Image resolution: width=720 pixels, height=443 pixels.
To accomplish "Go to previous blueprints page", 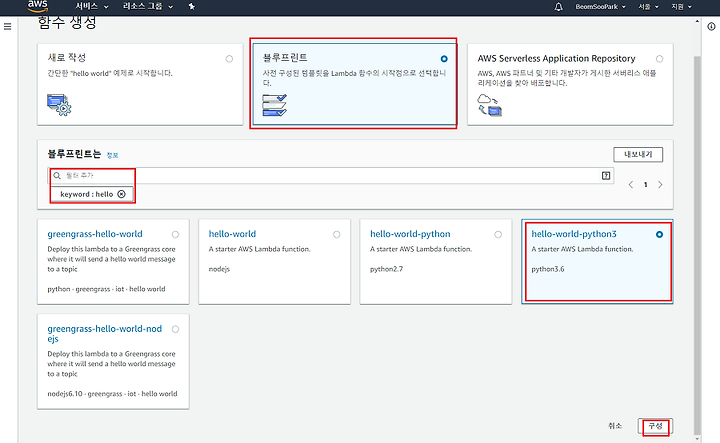I will click(631, 185).
